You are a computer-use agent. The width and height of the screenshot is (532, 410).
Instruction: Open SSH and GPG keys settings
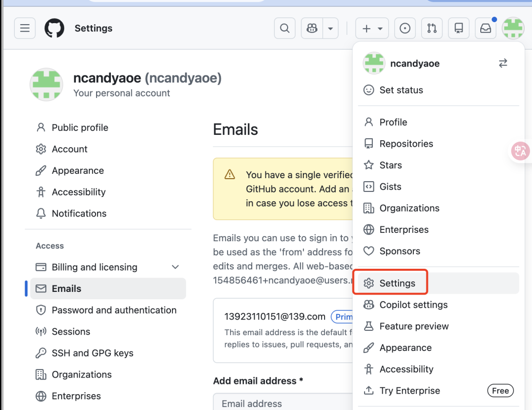pyautogui.click(x=92, y=353)
